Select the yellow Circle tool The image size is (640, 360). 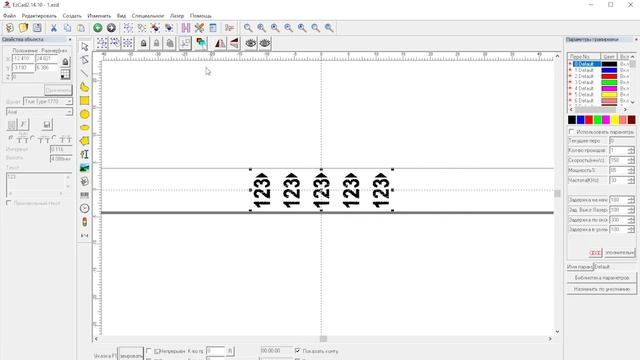[x=84, y=114]
